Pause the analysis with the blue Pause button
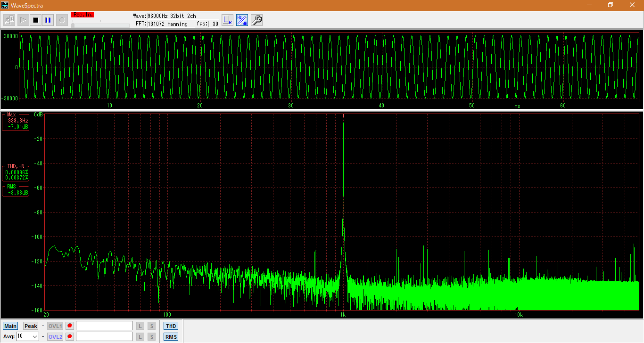 point(48,20)
